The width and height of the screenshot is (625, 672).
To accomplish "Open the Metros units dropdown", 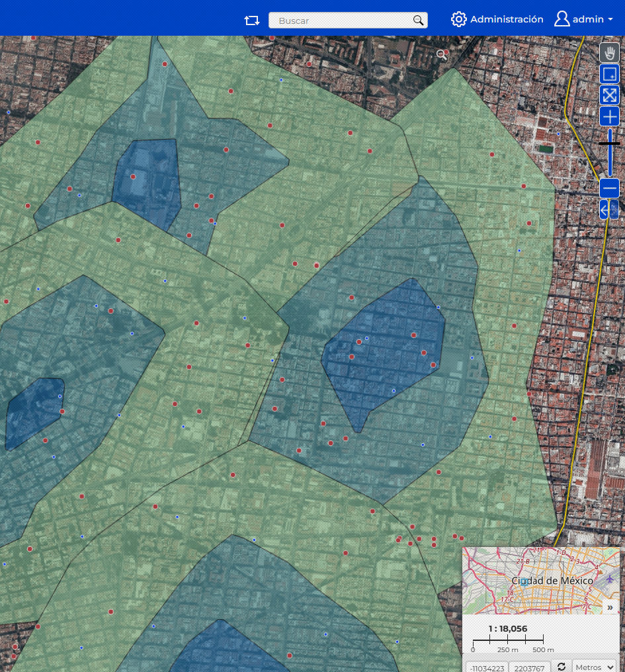I will coord(594,667).
